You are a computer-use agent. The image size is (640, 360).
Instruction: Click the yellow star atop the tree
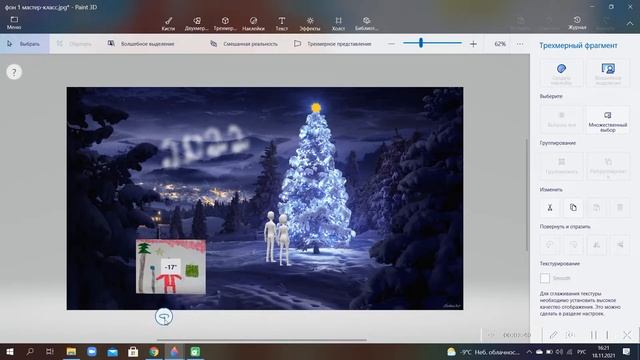(316, 108)
